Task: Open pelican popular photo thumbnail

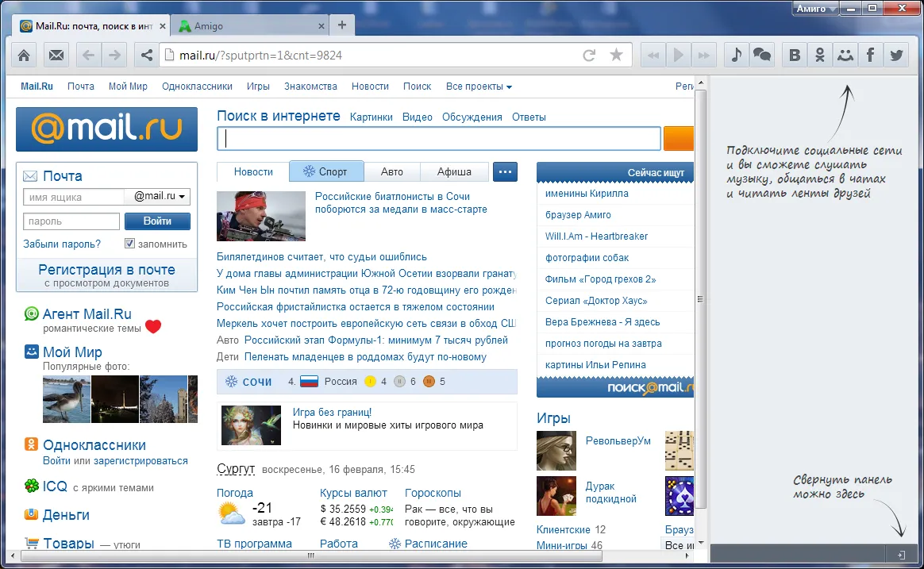Action: (x=67, y=398)
